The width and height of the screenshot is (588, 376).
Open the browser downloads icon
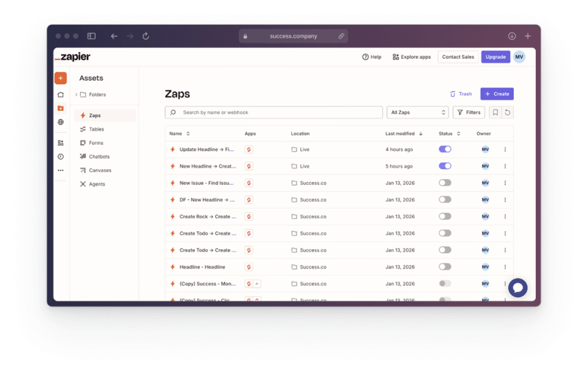point(512,36)
